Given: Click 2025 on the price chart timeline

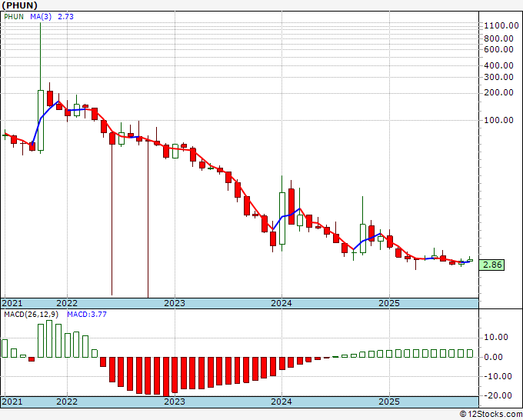Looking at the screenshot, I should point(389,303).
